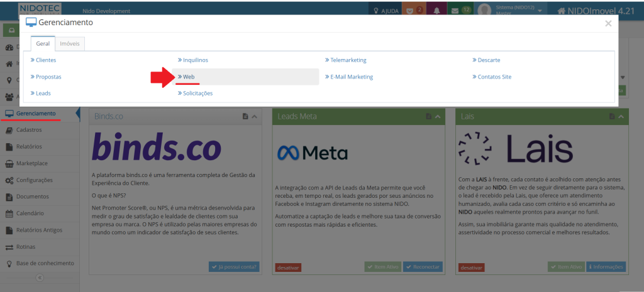This screenshot has height=292, width=644.
Task: Click document icon in Leads Meta header
Action: tap(428, 116)
